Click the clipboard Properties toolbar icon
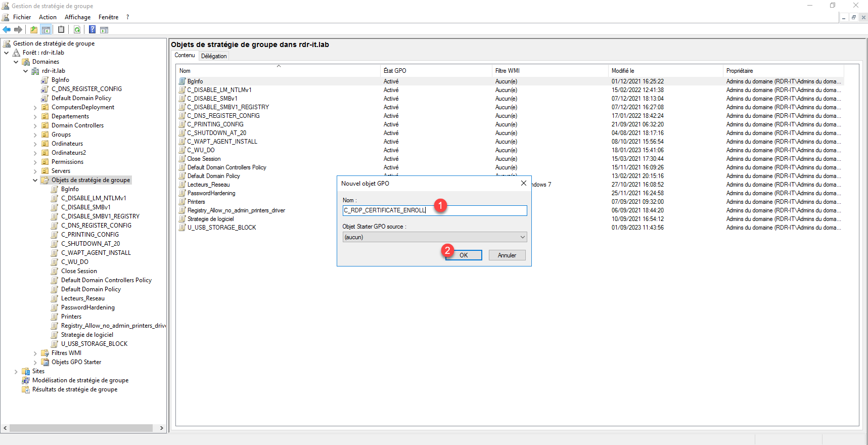 [x=61, y=30]
